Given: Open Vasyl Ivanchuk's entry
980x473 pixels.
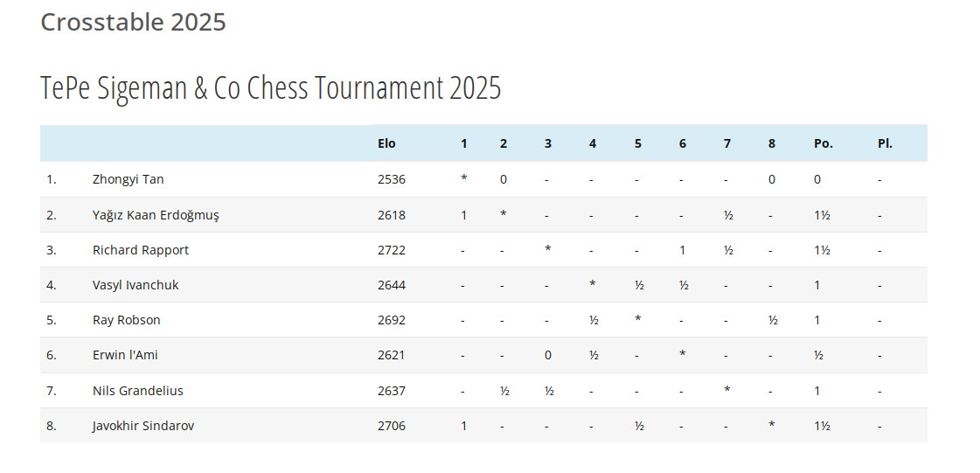Looking at the screenshot, I should (136, 285).
